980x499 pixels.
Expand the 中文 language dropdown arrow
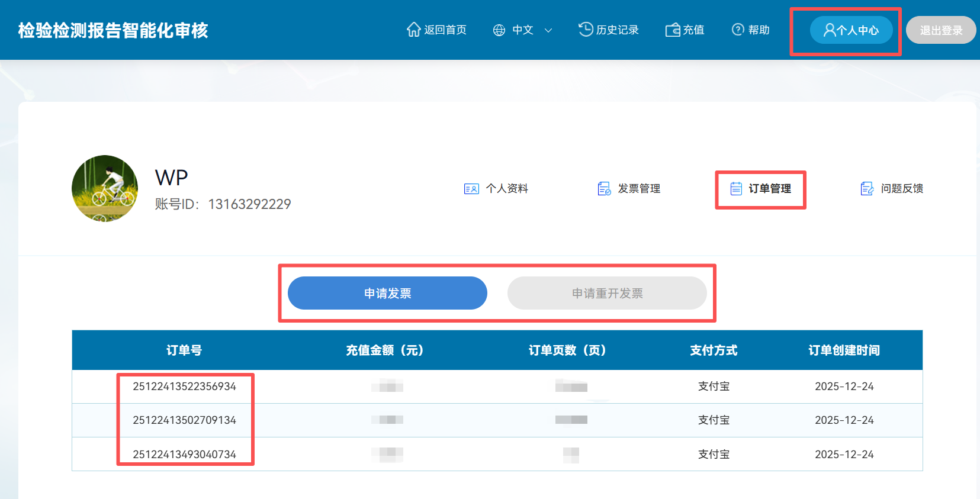pos(548,30)
